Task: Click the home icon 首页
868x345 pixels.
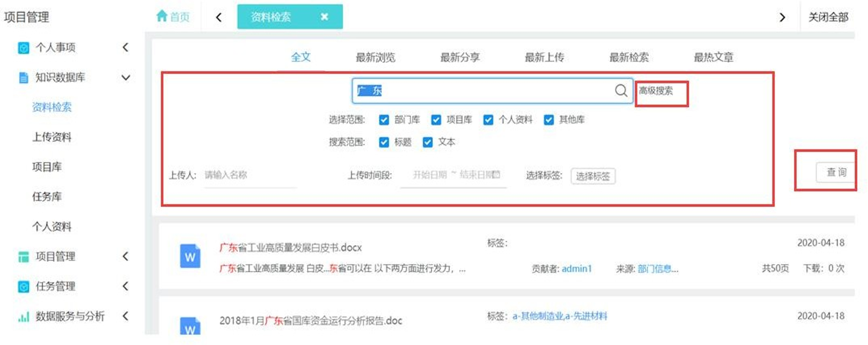Action: (x=162, y=16)
